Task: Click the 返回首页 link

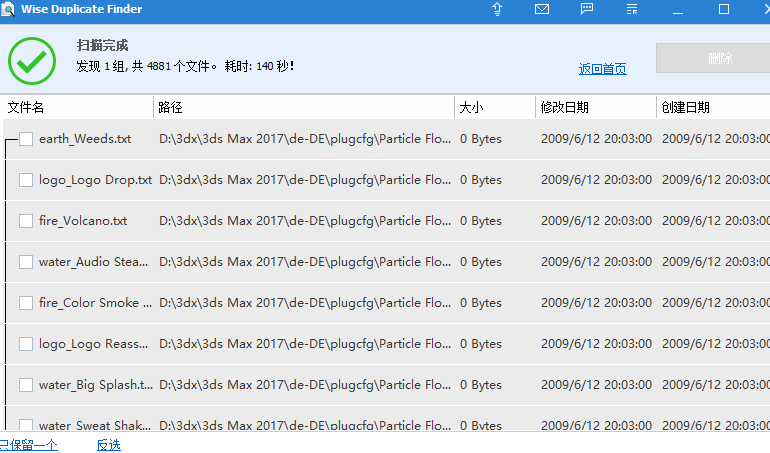Action: 603,69
